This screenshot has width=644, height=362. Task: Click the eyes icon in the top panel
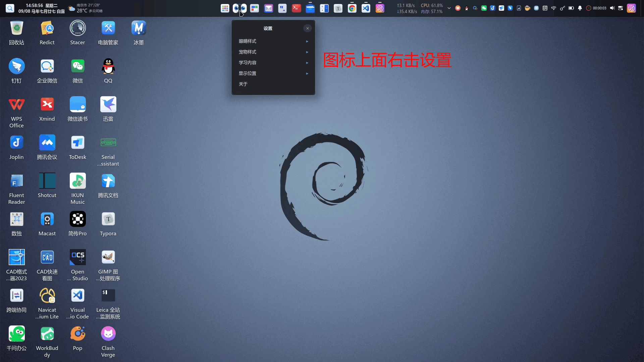point(240,8)
